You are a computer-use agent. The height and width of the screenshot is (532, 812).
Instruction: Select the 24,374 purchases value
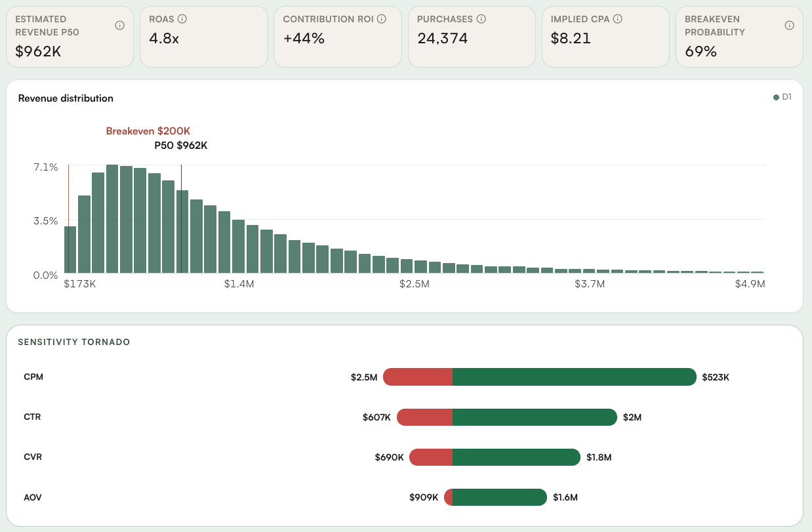pos(443,38)
